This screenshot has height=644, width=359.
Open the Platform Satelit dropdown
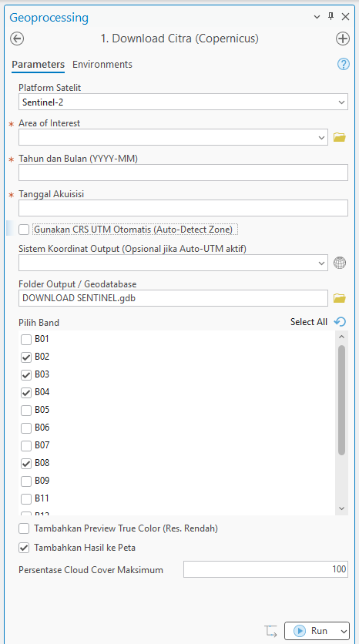click(183, 102)
